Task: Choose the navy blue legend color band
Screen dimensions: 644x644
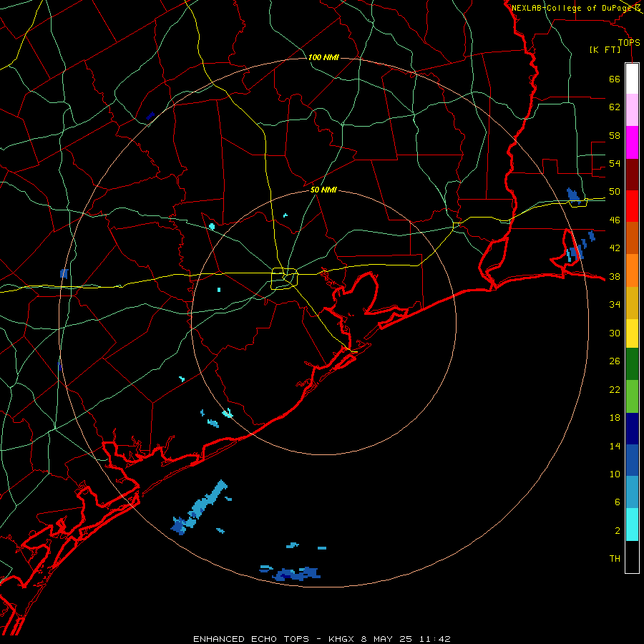Action: point(632,429)
